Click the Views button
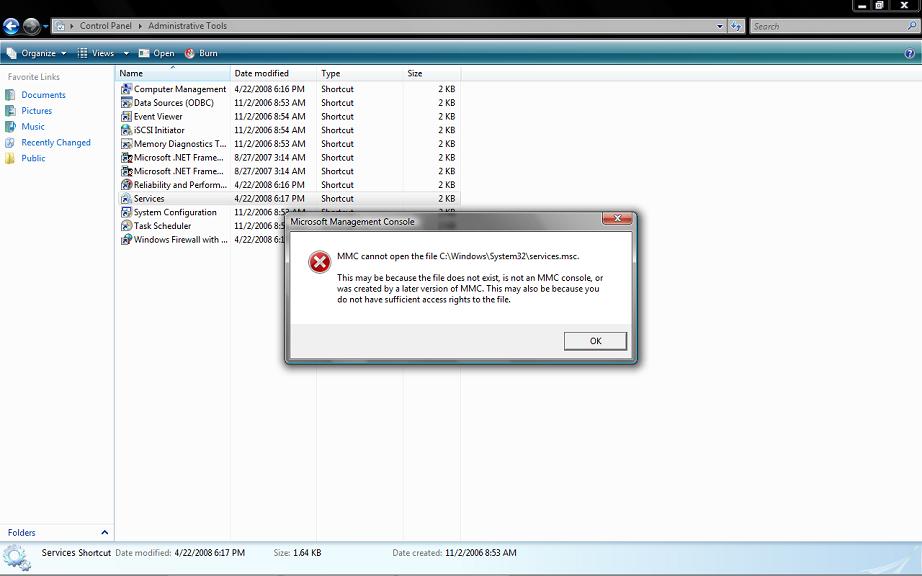The width and height of the screenshot is (922, 576). pos(96,53)
